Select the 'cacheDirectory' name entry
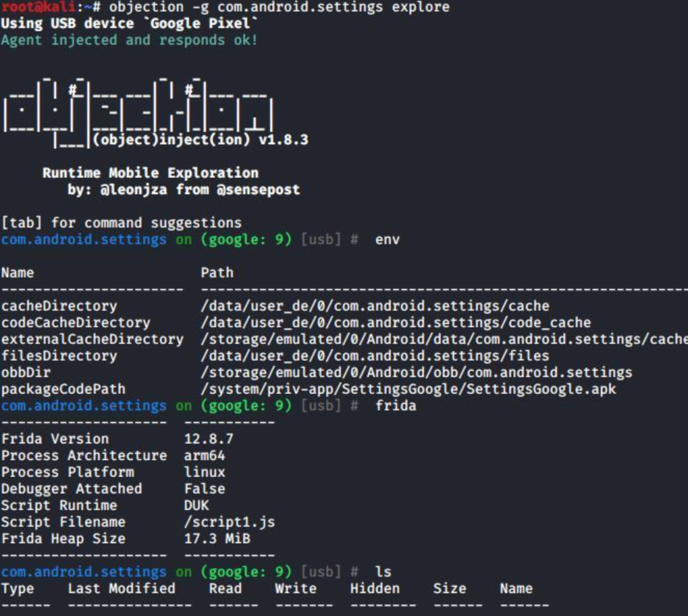688x616 pixels. 59,306
